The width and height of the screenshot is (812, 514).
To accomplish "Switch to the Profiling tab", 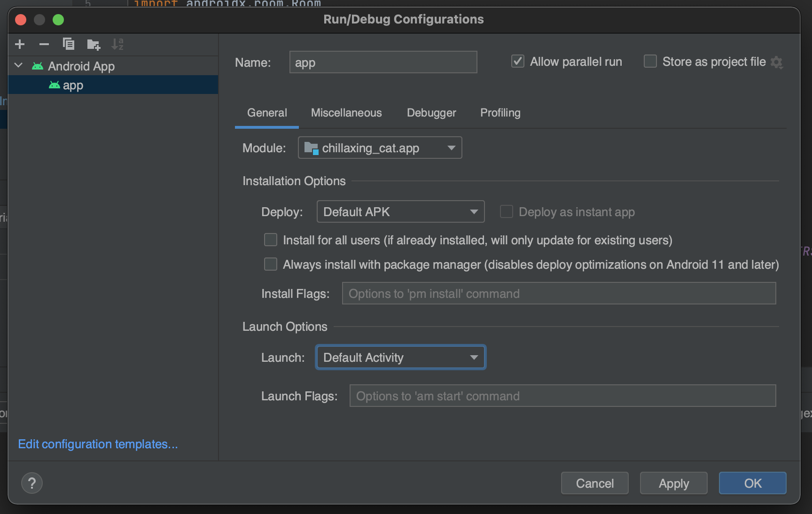I will 500,113.
